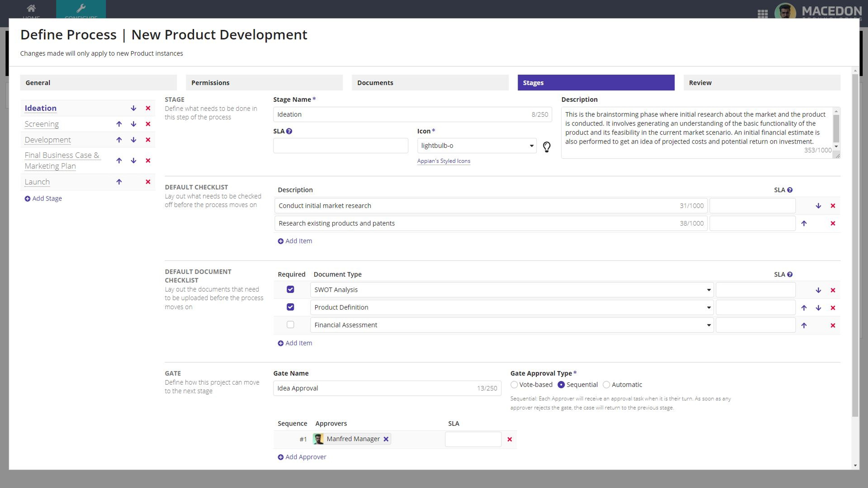Viewport: 868px width, 488px height.
Task: Open SWOT Analysis document type dropdown
Action: coord(512,290)
